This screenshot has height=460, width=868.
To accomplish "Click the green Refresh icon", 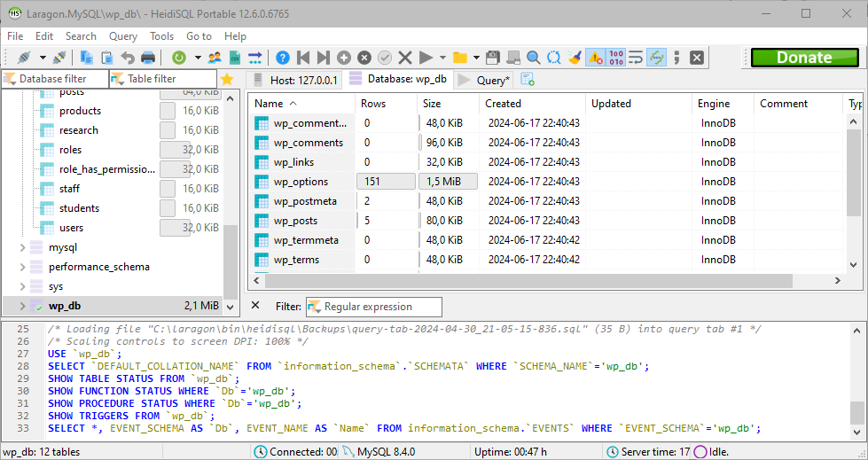I will (178, 58).
